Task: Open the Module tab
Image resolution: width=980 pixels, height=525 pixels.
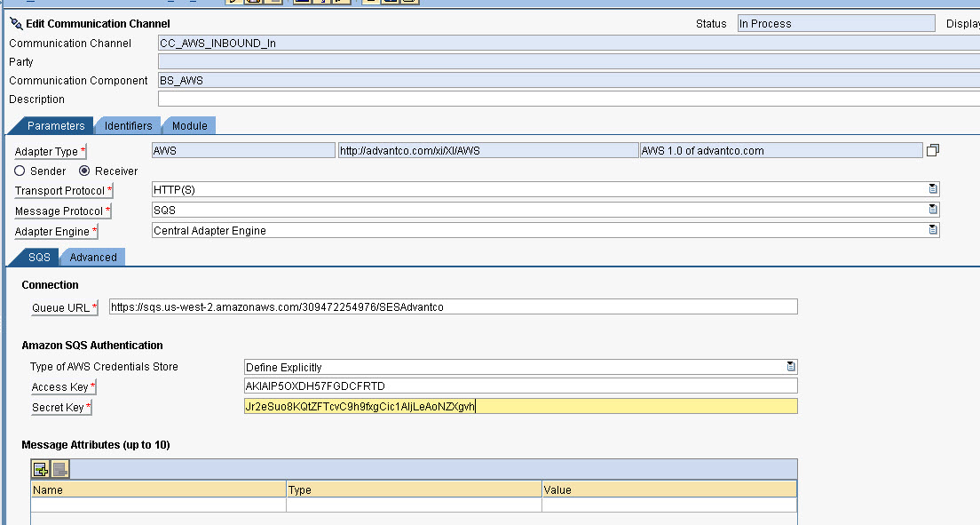Action: click(x=189, y=126)
